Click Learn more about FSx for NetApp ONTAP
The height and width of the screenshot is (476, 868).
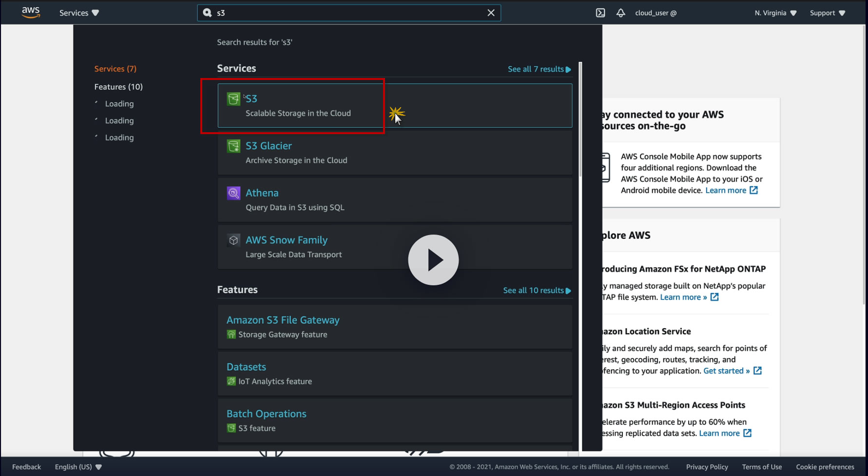point(683,297)
